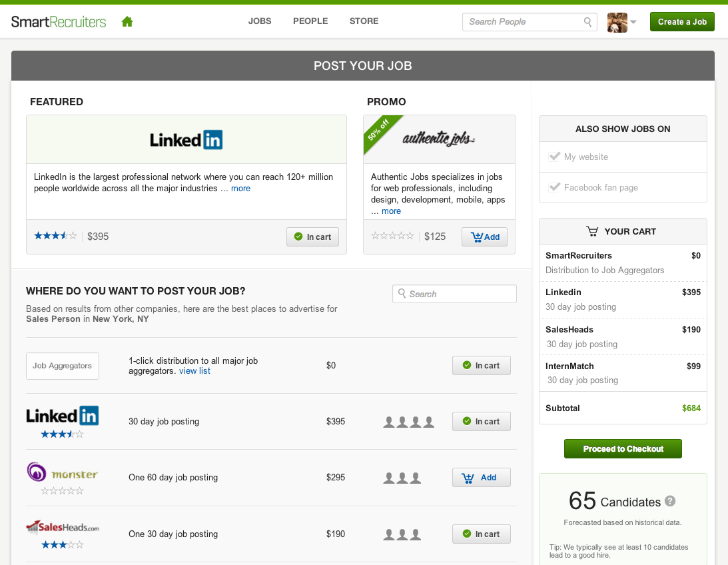This screenshot has width=728, height=565.
Task: Add Monster 60 day posting to cart
Action: (482, 477)
